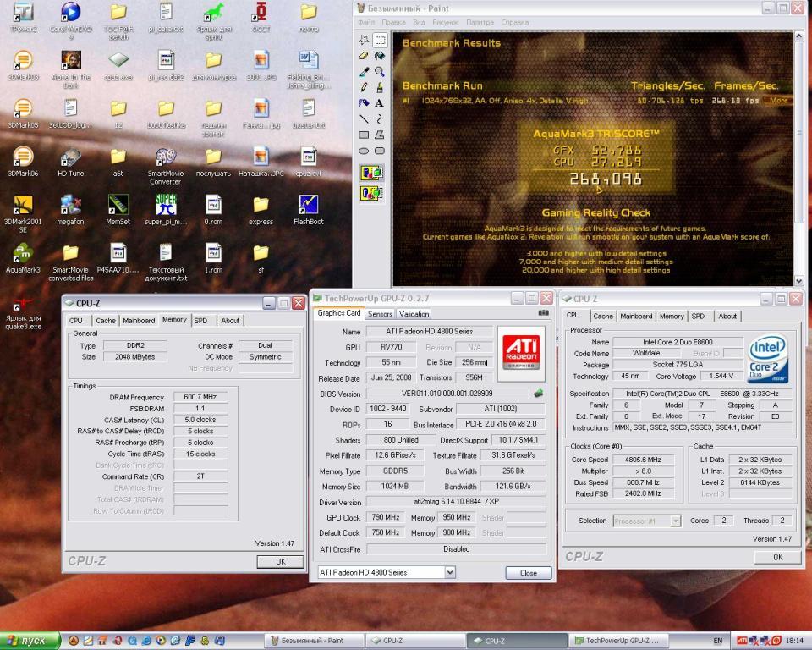Image resolution: width=812 pixels, height=650 pixels.
Task: Open Memory tab in CPU-Z processor window
Action: (672, 317)
